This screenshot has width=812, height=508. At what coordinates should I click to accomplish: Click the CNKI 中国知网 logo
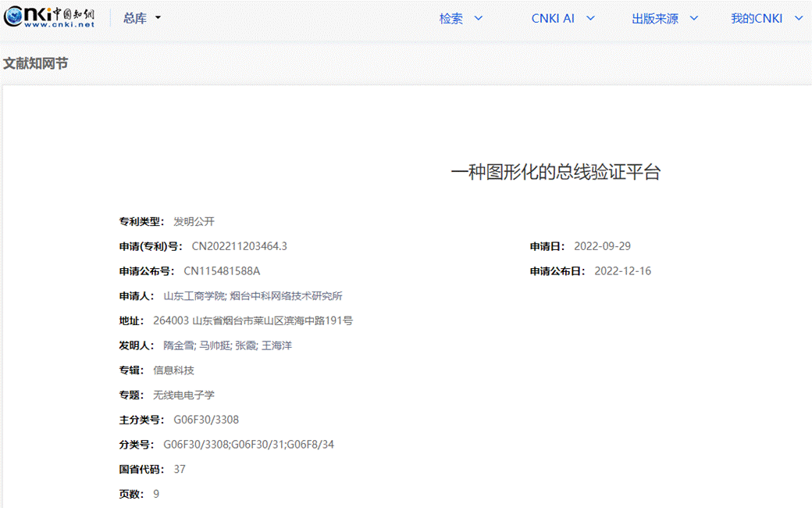pyautogui.click(x=49, y=17)
